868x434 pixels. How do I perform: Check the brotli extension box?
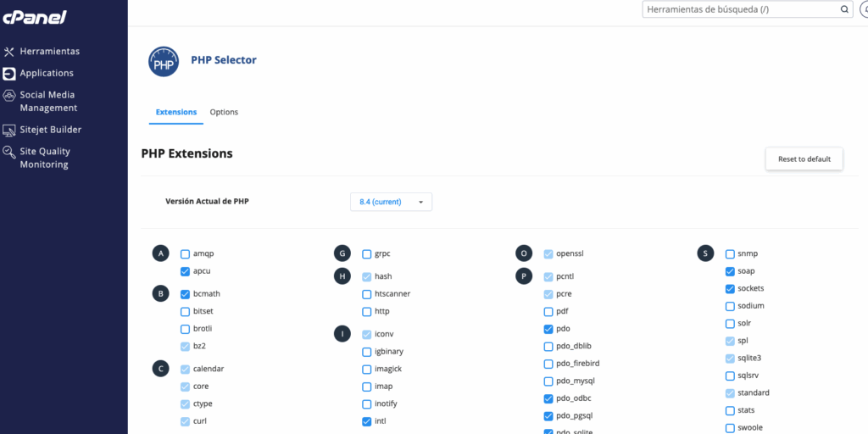[x=186, y=329]
